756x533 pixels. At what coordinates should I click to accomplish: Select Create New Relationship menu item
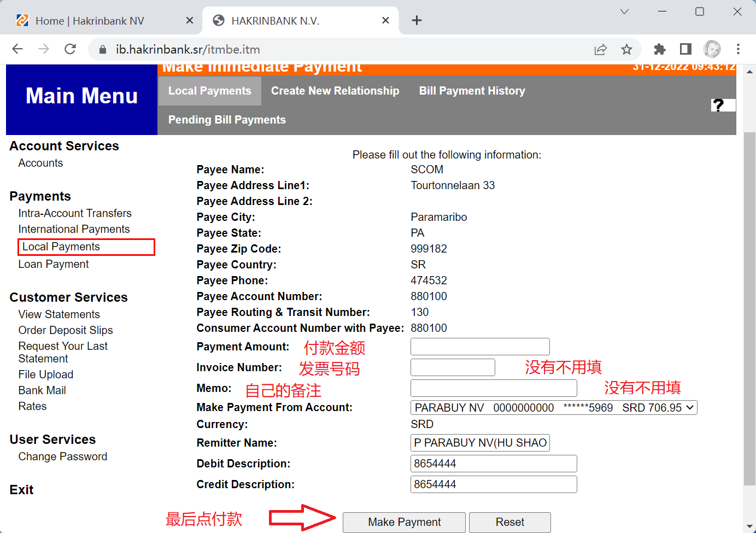(x=335, y=91)
